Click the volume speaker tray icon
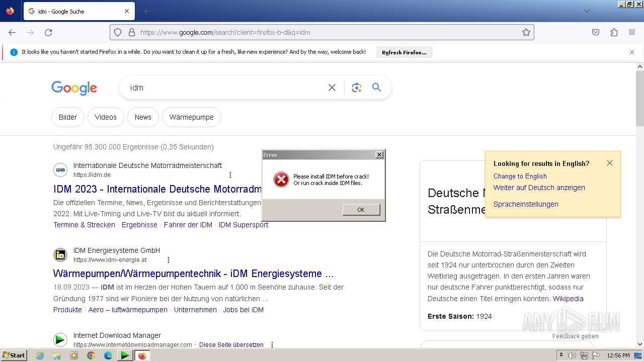This screenshot has height=362, width=644. 572,355
